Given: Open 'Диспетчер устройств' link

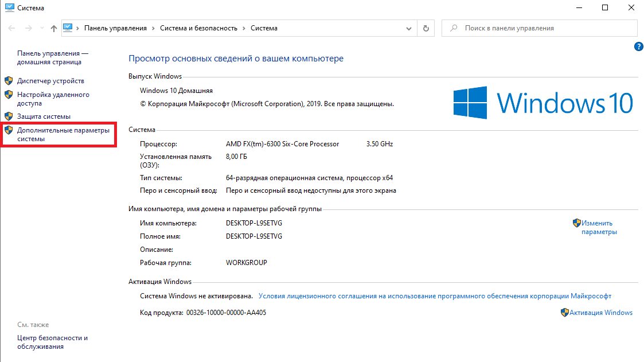Looking at the screenshot, I should [50, 81].
